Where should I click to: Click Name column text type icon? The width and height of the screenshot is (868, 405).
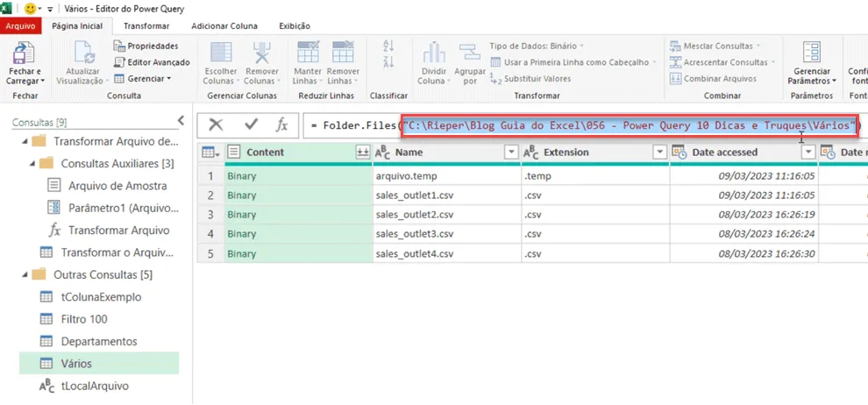pyautogui.click(x=382, y=153)
